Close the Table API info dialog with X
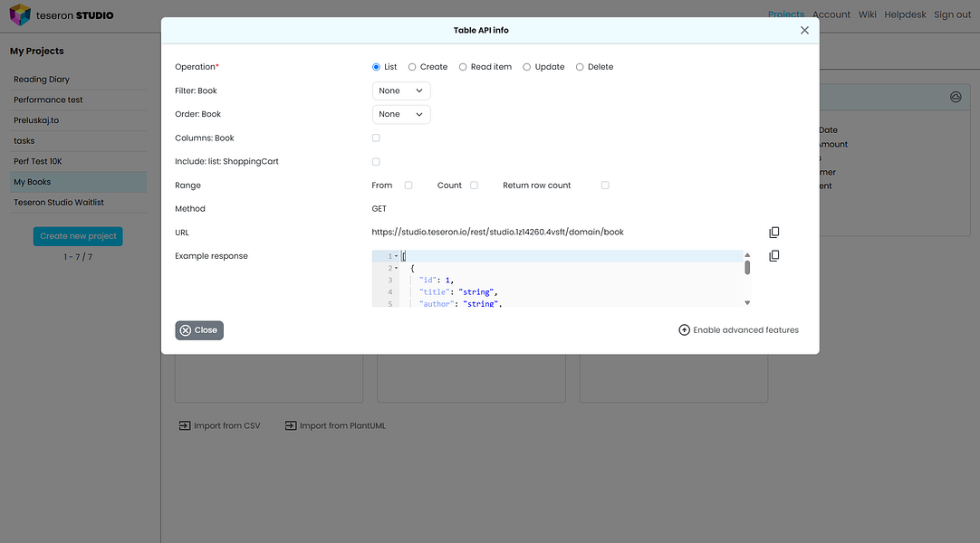This screenshot has width=980, height=543. click(804, 30)
